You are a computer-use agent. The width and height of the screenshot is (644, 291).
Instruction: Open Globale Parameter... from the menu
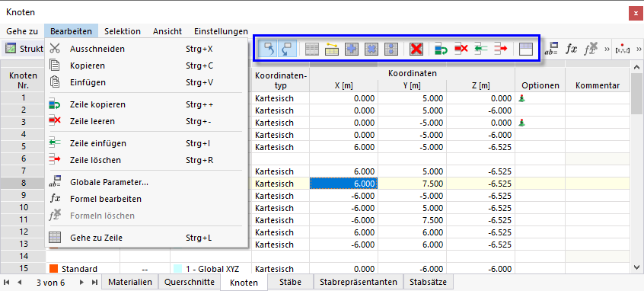[x=146, y=182]
